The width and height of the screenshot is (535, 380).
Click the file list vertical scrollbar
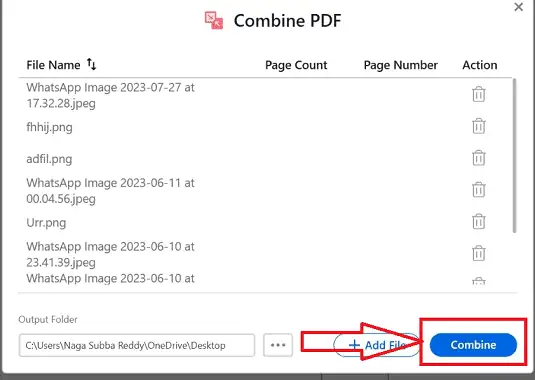514,156
